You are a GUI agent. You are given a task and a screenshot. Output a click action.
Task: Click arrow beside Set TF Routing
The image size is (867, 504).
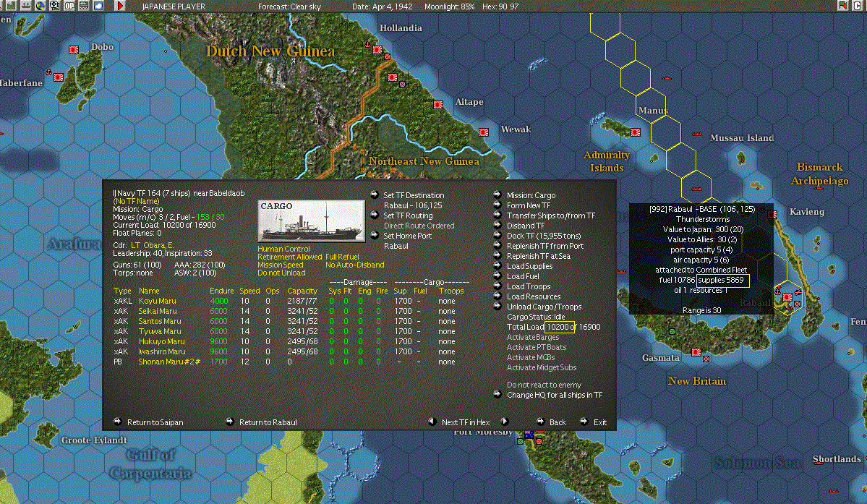[x=375, y=215]
